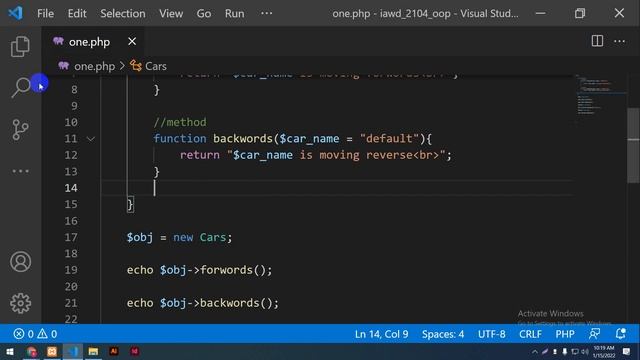Open the View menu

[171, 13]
